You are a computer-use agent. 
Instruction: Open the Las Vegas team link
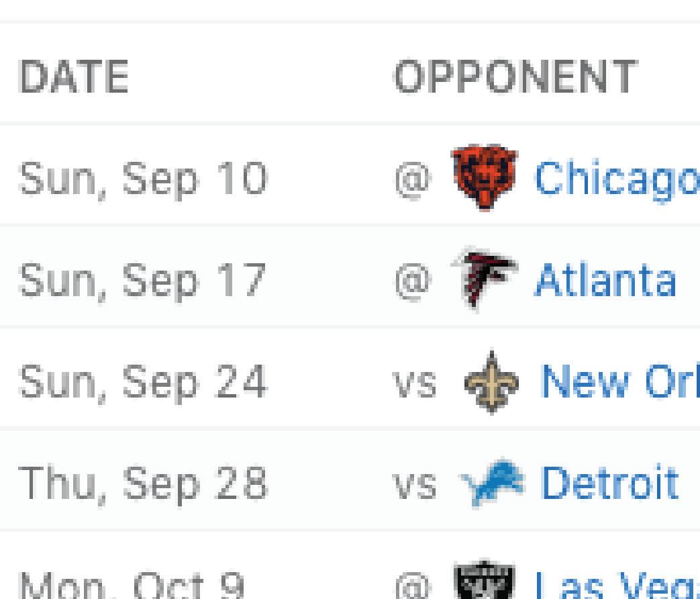(x=617, y=584)
